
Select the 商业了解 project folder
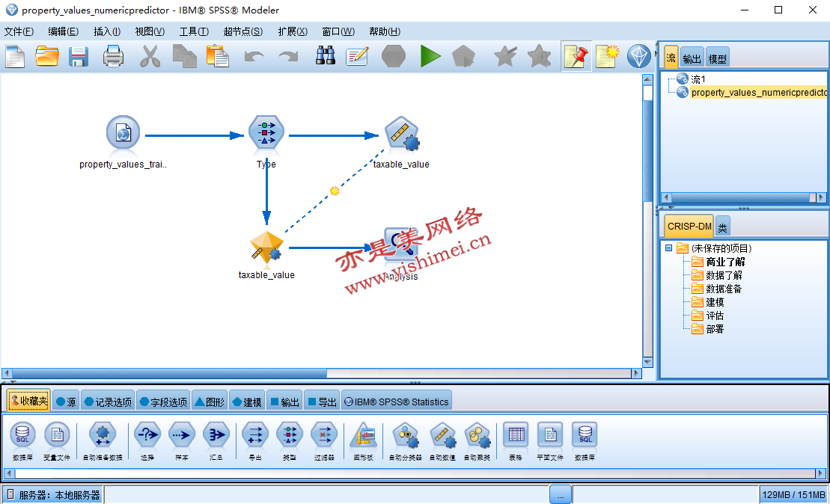point(725,262)
